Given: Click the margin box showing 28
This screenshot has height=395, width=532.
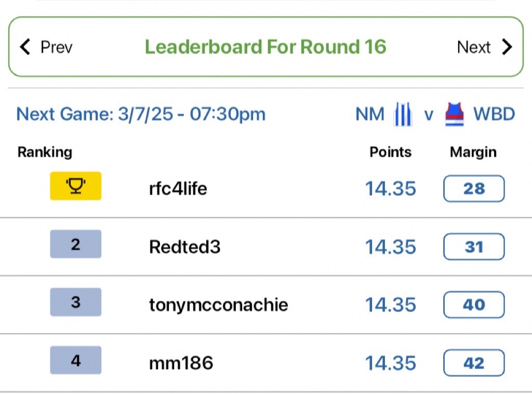Looking at the screenshot, I should click(474, 188).
